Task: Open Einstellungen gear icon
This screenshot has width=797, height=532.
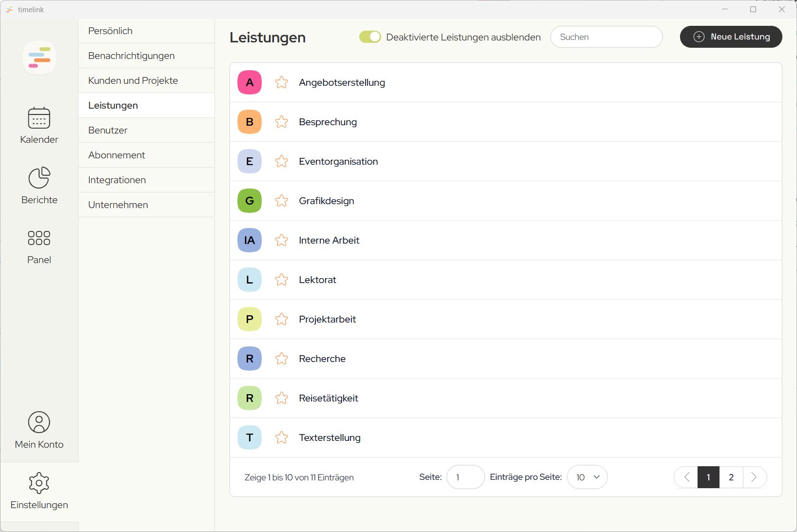Action: (x=39, y=483)
